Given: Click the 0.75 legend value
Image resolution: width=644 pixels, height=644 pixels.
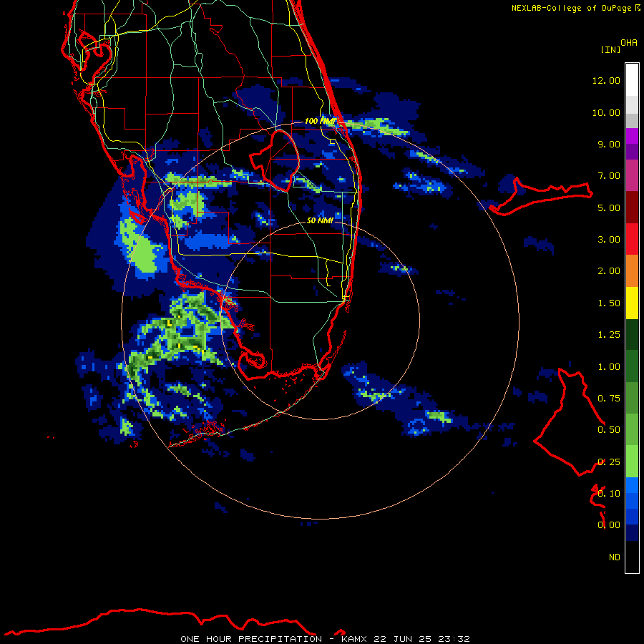Looking at the screenshot, I should [x=609, y=399].
